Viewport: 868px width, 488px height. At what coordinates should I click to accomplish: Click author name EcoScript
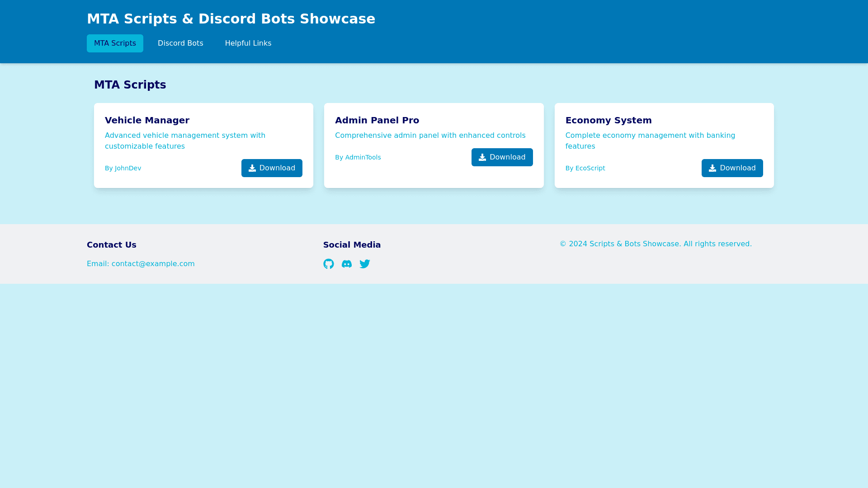pos(590,168)
